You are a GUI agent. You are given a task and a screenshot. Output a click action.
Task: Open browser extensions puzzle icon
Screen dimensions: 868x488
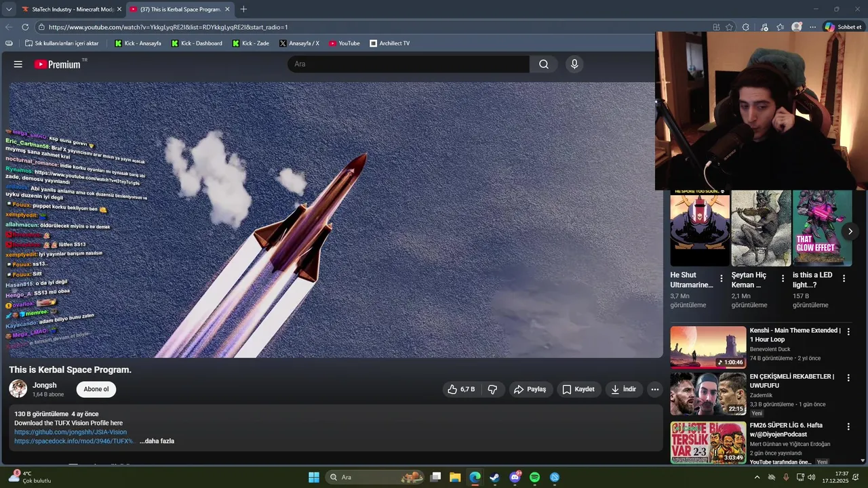tap(746, 27)
